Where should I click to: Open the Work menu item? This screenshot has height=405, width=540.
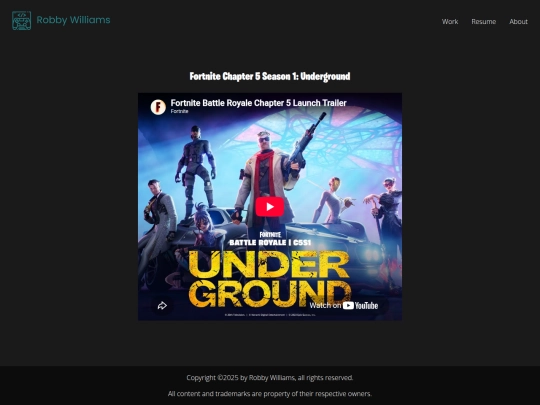pos(450,21)
